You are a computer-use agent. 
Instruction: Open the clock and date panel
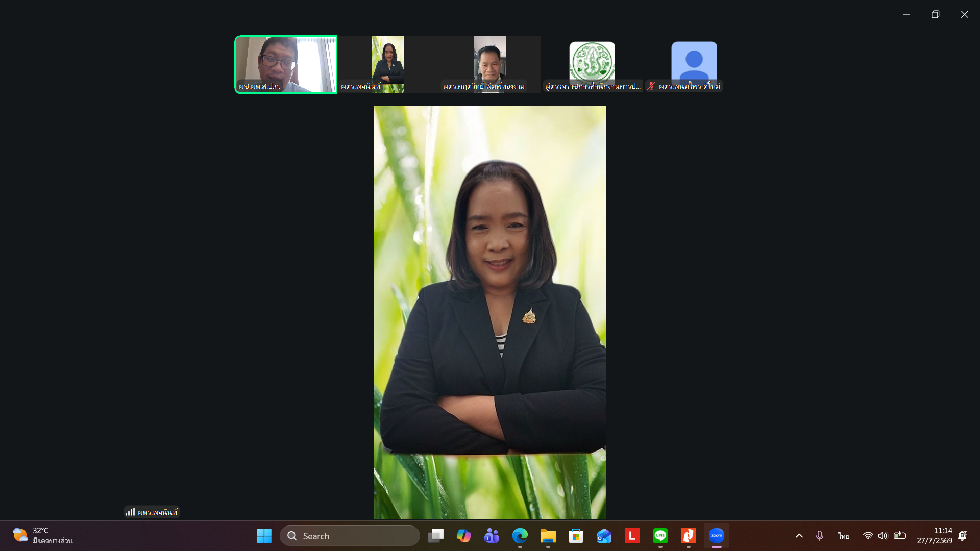coord(934,536)
